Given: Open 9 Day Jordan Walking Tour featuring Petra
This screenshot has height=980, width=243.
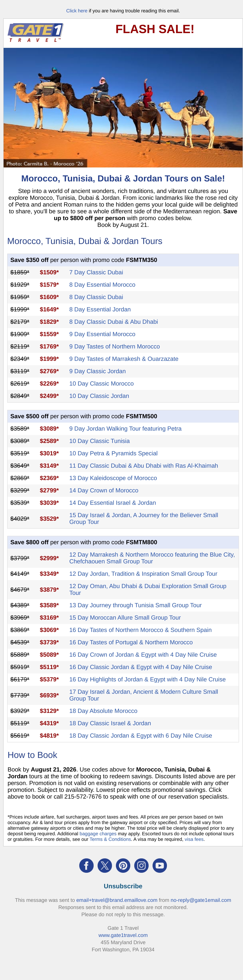Looking at the screenshot, I should tap(125, 429).
